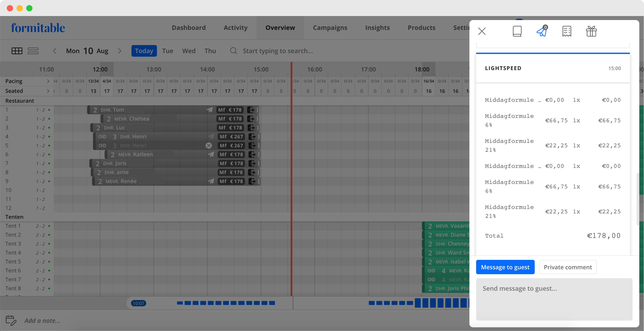This screenshot has width=644, height=331.
Task: Click the Send message to guest field
Action: [x=554, y=299]
